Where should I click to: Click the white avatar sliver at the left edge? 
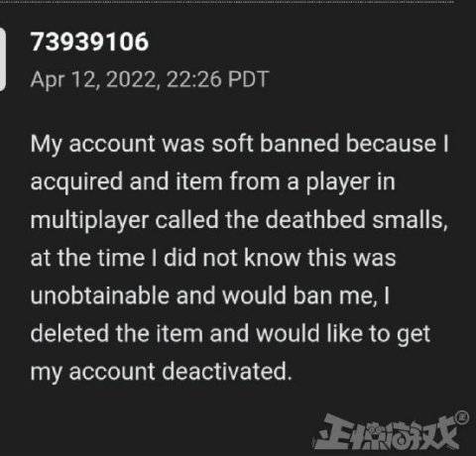pyautogui.click(x=2, y=58)
